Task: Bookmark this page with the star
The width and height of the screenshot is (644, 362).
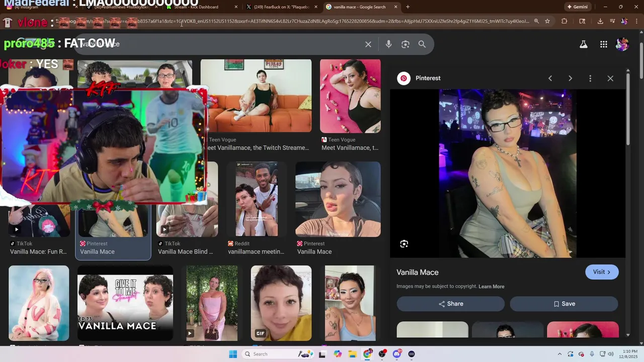Action: point(547,21)
